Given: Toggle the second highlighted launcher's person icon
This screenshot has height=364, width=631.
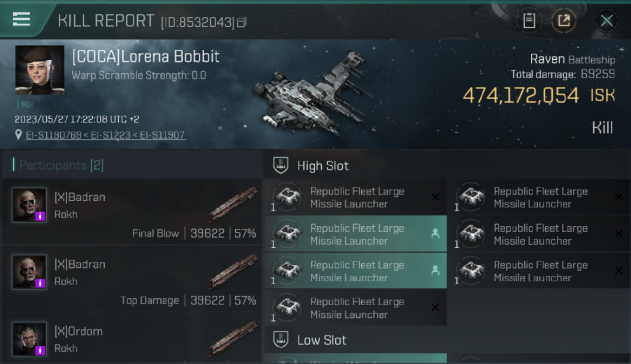Looking at the screenshot, I should click(435, 234).
